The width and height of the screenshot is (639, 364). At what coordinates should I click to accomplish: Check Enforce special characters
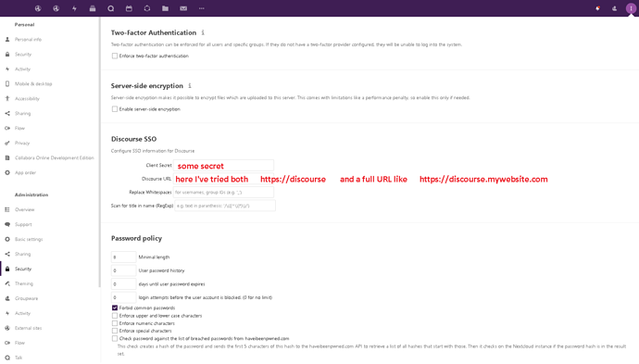[115, 331]
